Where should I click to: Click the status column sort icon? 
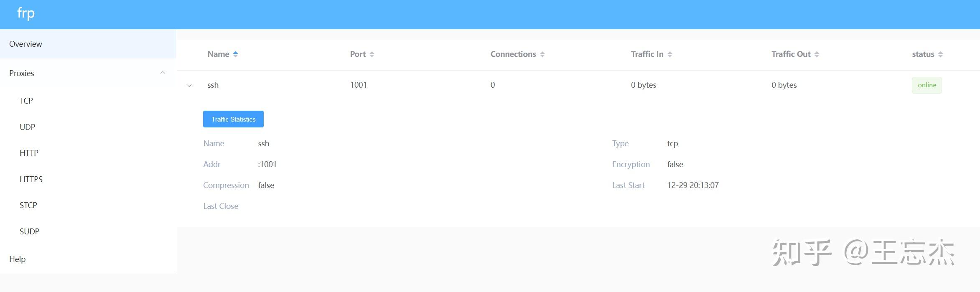pos(940,54)
